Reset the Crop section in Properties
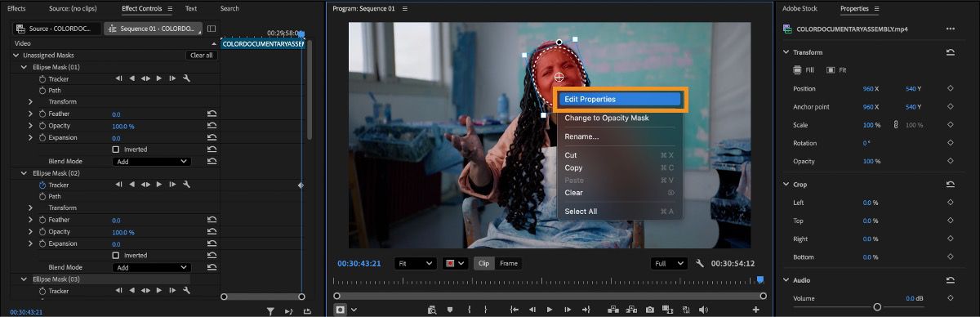 click(951, 185)
